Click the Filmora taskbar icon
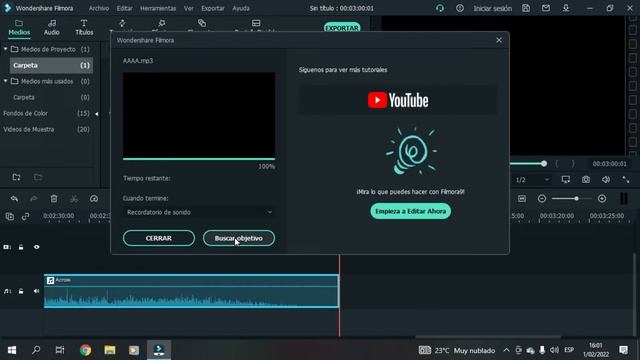This screenshot has height=360, width=640. tap(159, 350)
